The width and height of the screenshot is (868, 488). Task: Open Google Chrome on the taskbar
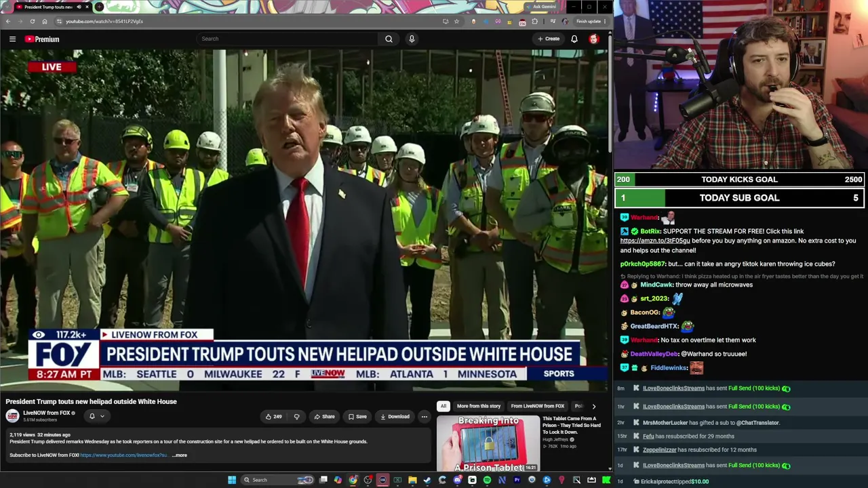(x=353, y=480)
